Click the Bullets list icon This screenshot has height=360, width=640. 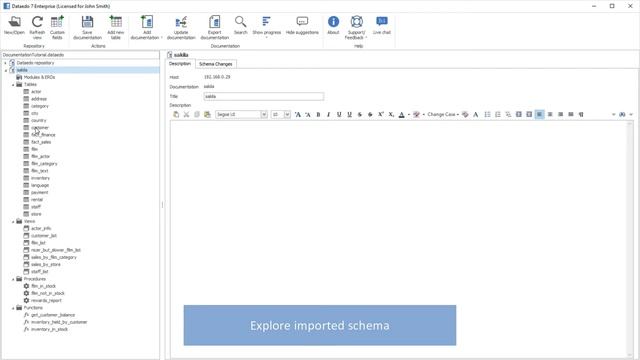[x=487, y=115]
